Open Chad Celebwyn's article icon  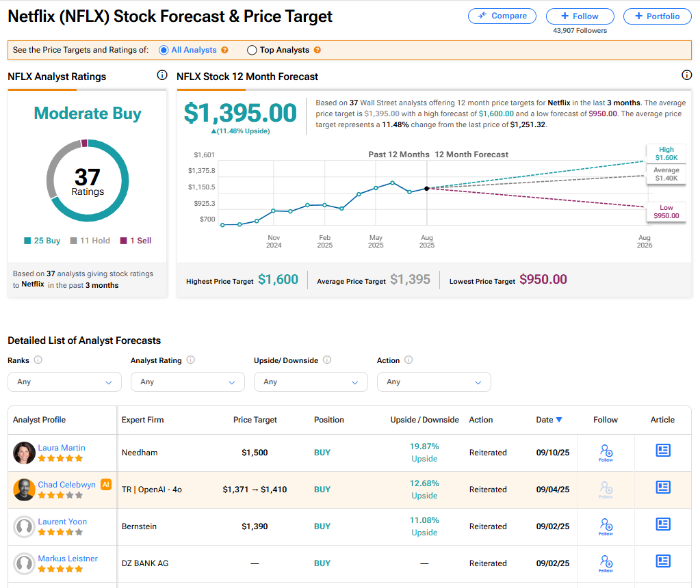click(x=662, y=487)
